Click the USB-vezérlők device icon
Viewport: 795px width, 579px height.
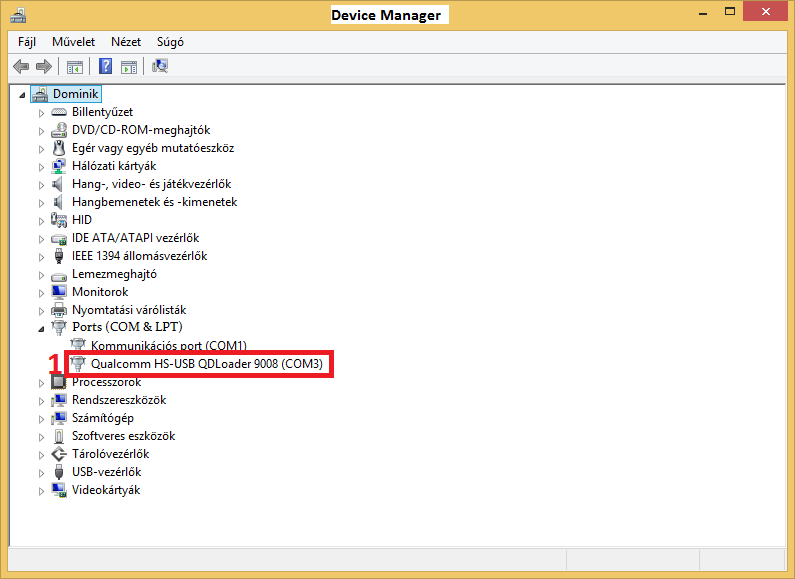59,472
